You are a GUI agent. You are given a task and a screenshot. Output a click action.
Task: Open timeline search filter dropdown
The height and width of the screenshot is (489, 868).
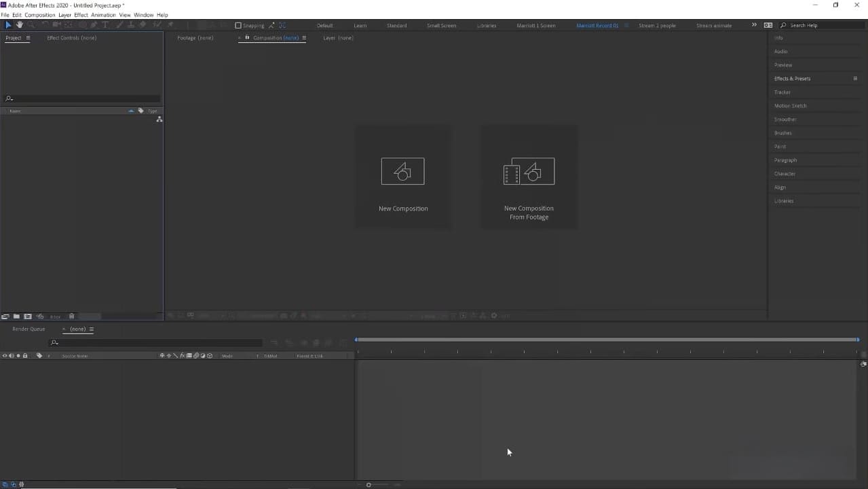click(x=54, y=342)
